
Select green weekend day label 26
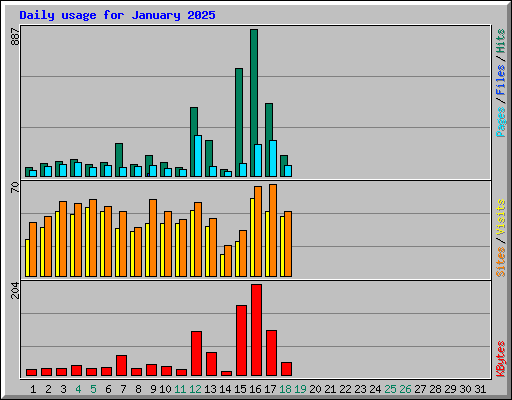click(x=405, y=389)
